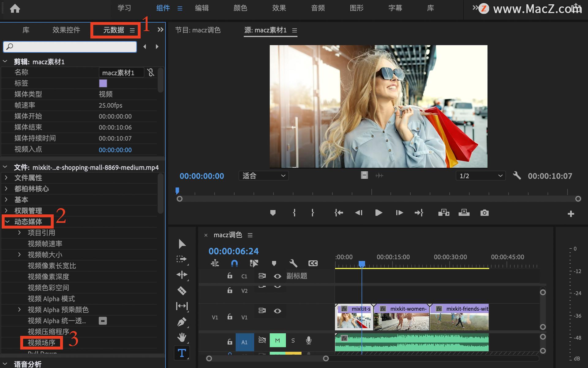Screen dimensions: 588x368
Task: Select the Hand tool
Action: click(182, 337)
